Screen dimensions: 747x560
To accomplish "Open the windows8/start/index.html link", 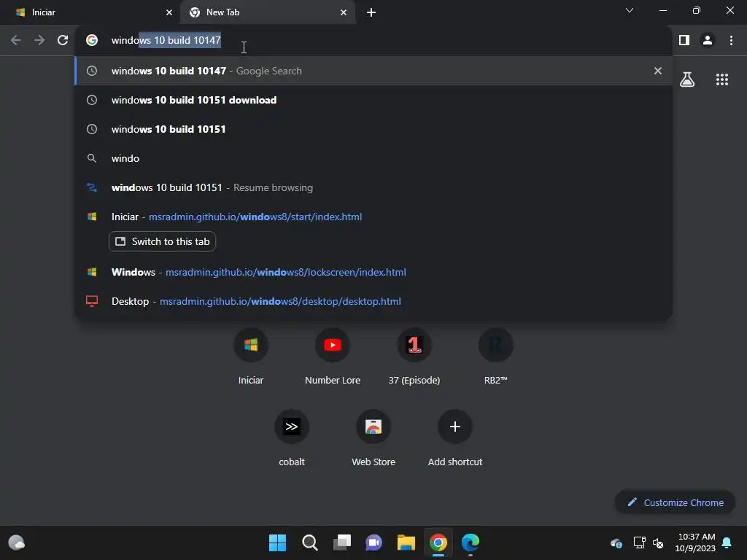I will tap(255, 217).
